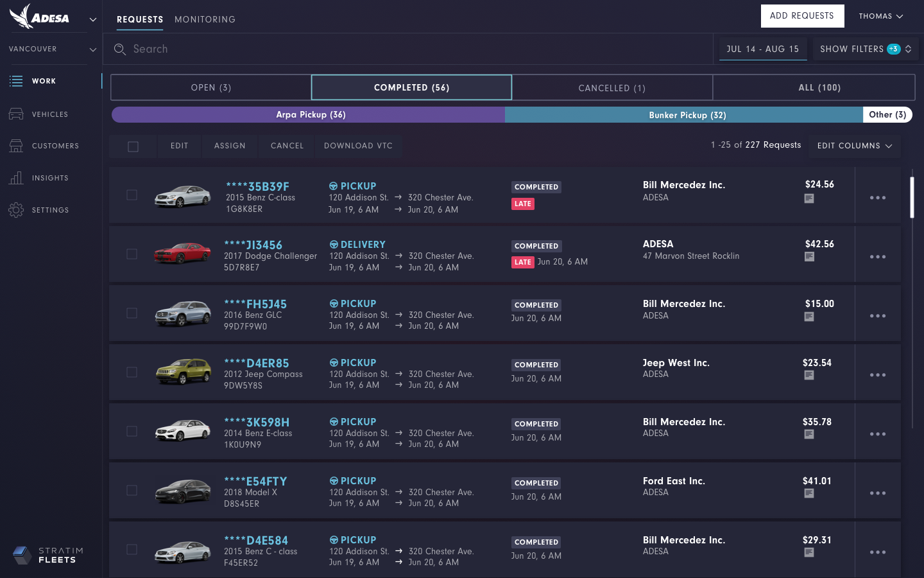The width and height of the screenshot is (924, 578).
Task: Open notes icon under $29.31
Action: pos(809,552)
